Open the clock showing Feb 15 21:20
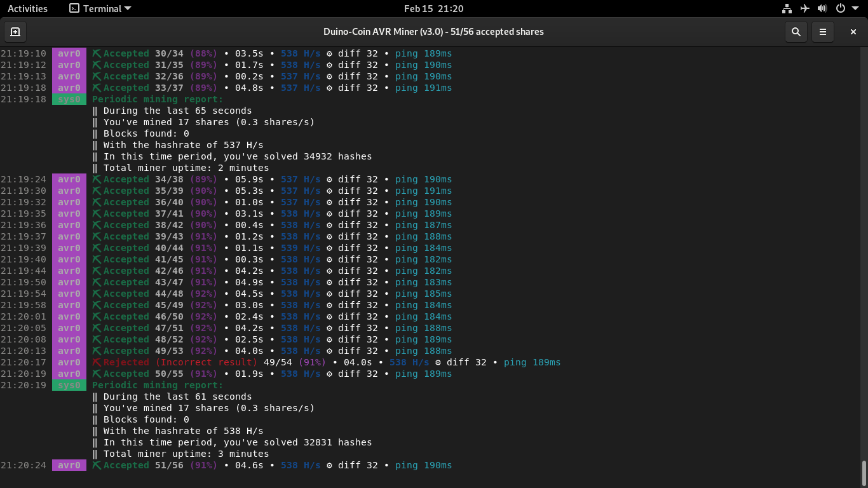The image size is (868, 488). (x=433, y=8)
